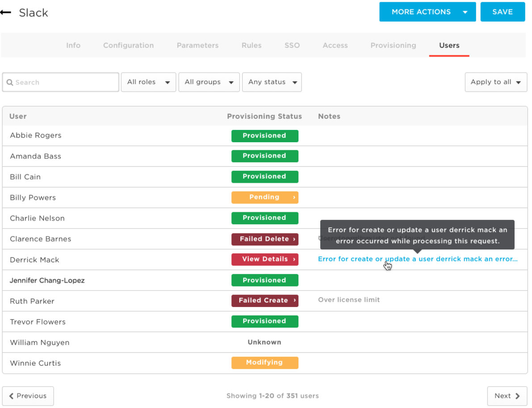Image resolution: width=532 pixels, height=408 pixels.
Task: Open Jennifer Chang-Lopez user row
Action: [264, 280]
